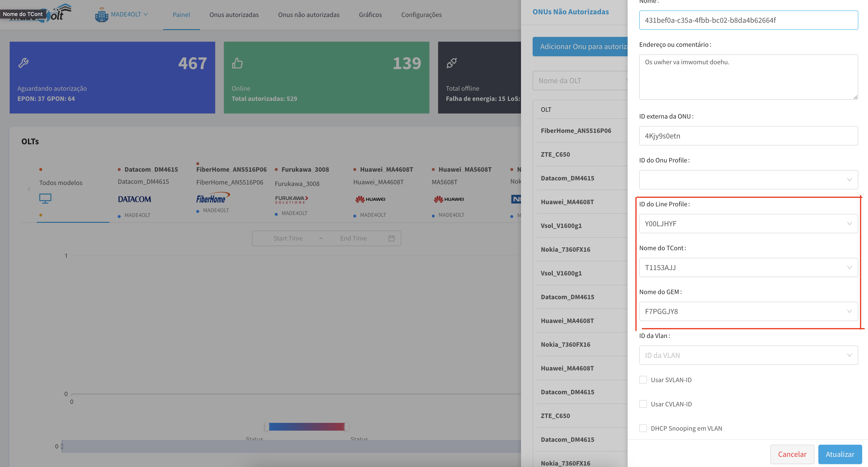Viewport: 868px width, 467px height.
Task: Click the plug icon on offline card
Action: click(x=451, y=63)
